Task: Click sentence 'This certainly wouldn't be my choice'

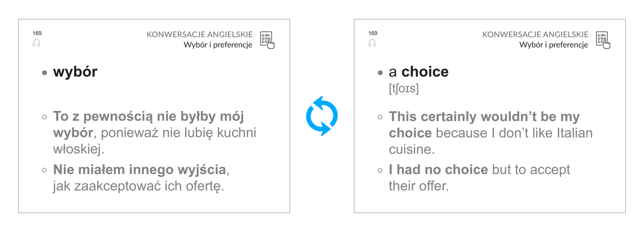Action: pos(484,125)
